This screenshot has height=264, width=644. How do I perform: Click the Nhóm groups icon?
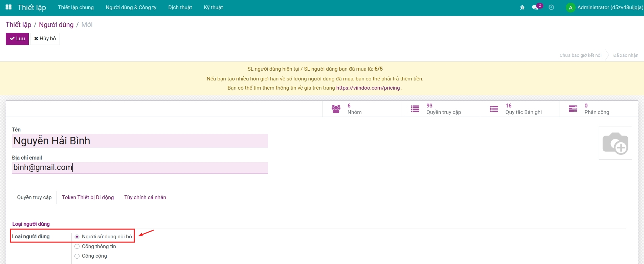point(336,109)
